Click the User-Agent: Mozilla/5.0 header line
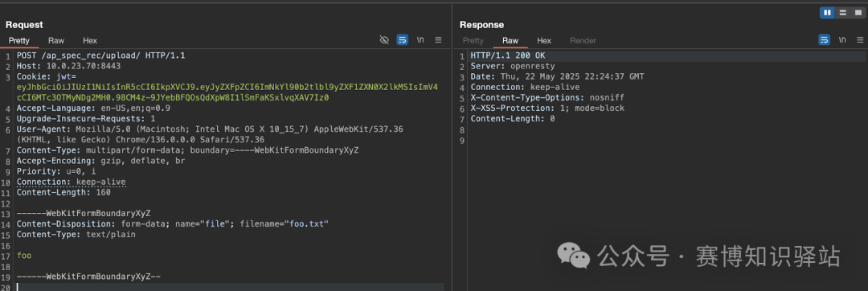The image size is (868, 291). [x=210, y=134]
